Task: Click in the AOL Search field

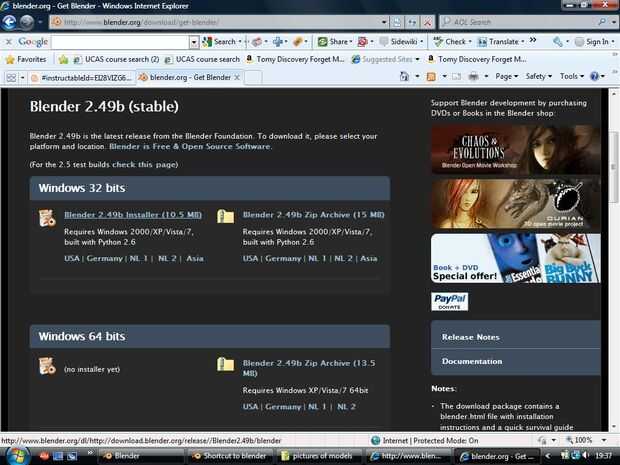Action: 518,22
